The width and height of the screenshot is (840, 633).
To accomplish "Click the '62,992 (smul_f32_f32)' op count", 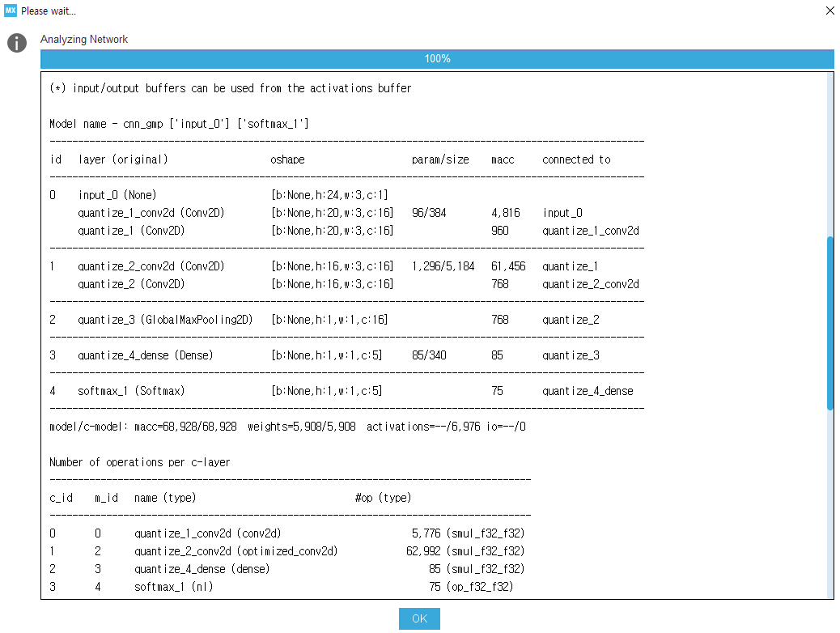I will tap(465, 551).
